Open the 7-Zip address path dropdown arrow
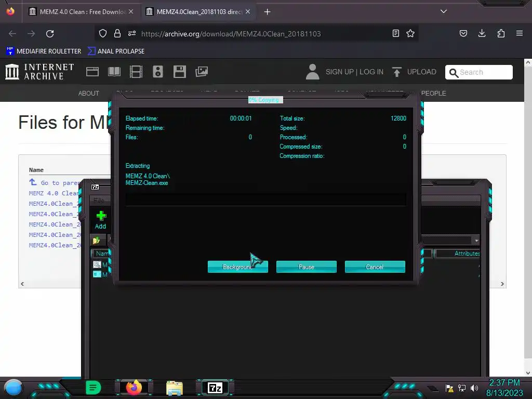Viewport: 532px width, 399px height. pyautogui.click(x=476, y=240)
